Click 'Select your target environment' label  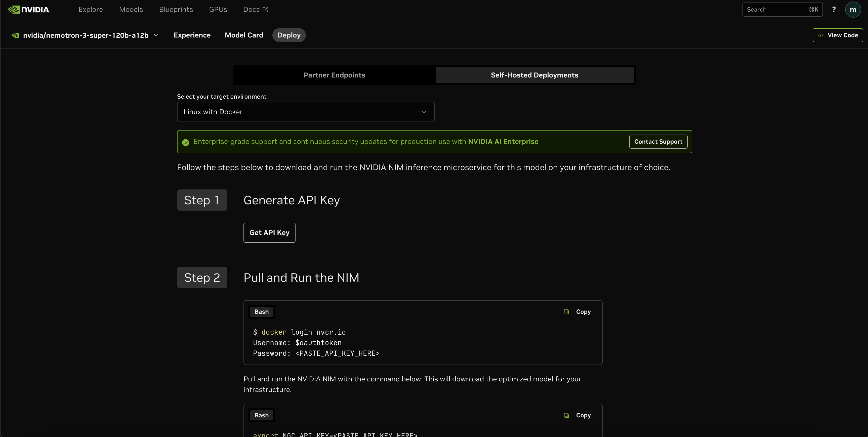point(222,97)
